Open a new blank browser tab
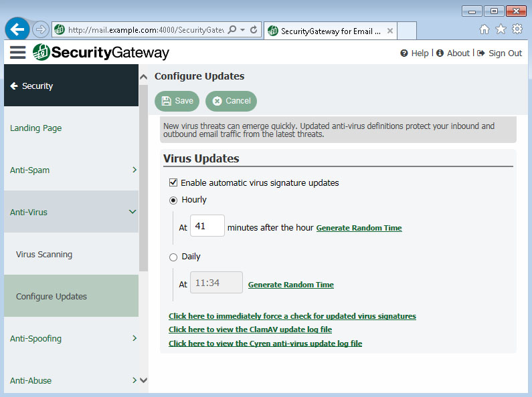Image resolution: width=532 pixels, height=397 pixels. coord(406,31)
